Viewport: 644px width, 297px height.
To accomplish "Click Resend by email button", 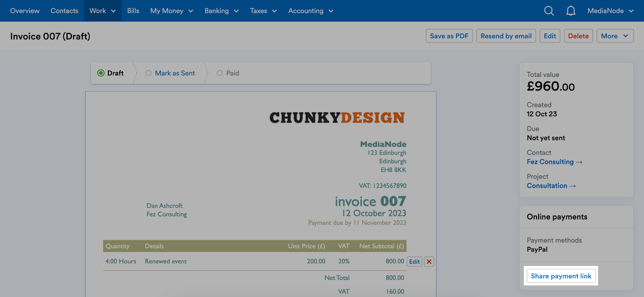I will pos(506,36).
